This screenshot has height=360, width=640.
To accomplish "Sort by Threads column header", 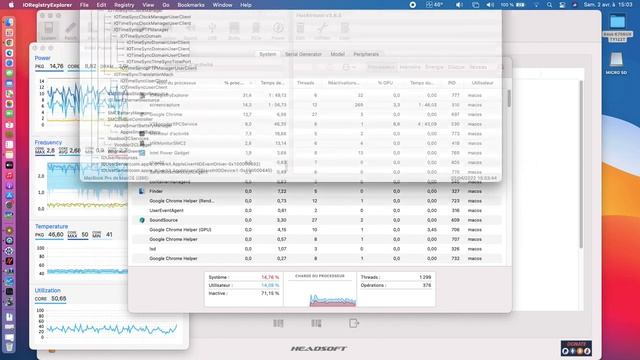I will point(305,83).
